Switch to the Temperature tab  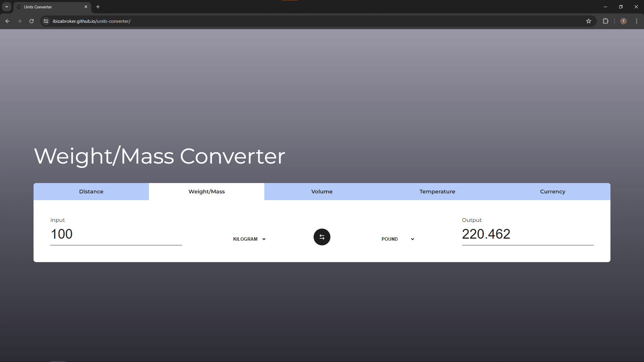coord(437,191)
